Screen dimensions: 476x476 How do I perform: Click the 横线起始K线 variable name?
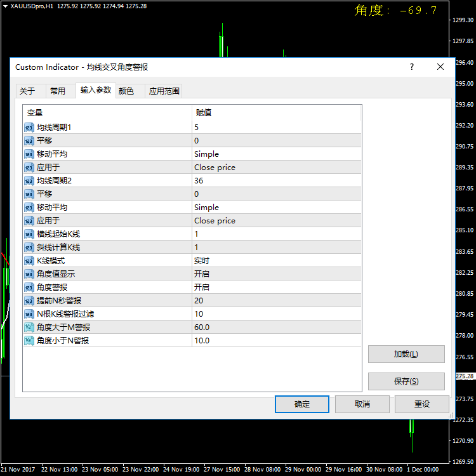(58, 234)
